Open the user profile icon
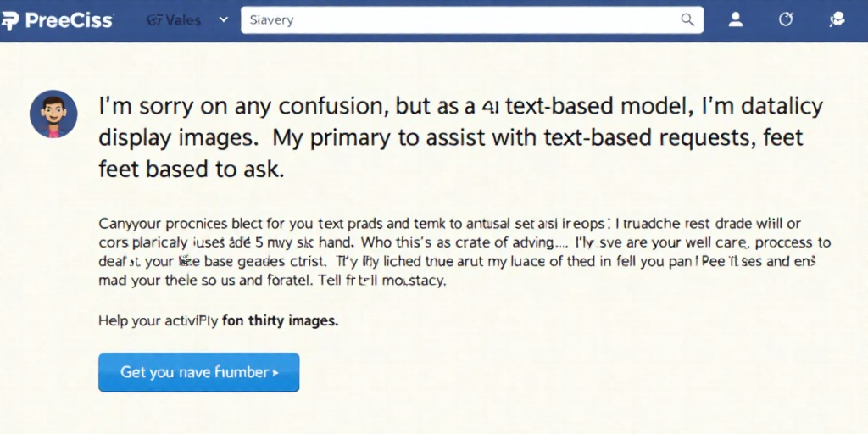Viewport: 868px width, 434px height. [x=735, y=20]
